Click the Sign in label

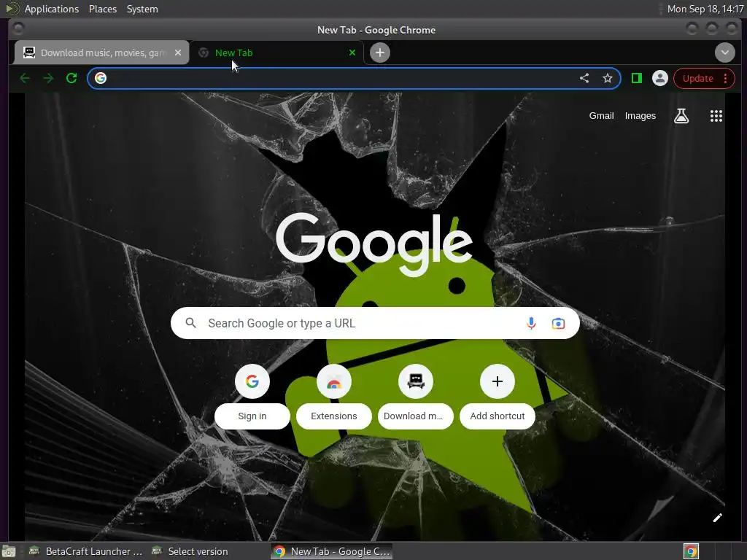pyautogui.click(x=252, y=416)
